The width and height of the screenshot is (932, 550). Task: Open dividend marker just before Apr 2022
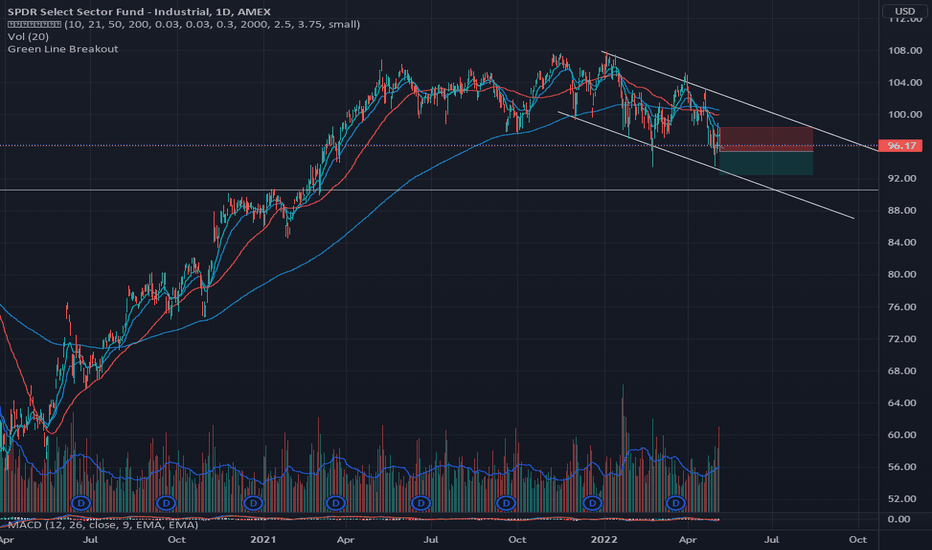(675, 503)
